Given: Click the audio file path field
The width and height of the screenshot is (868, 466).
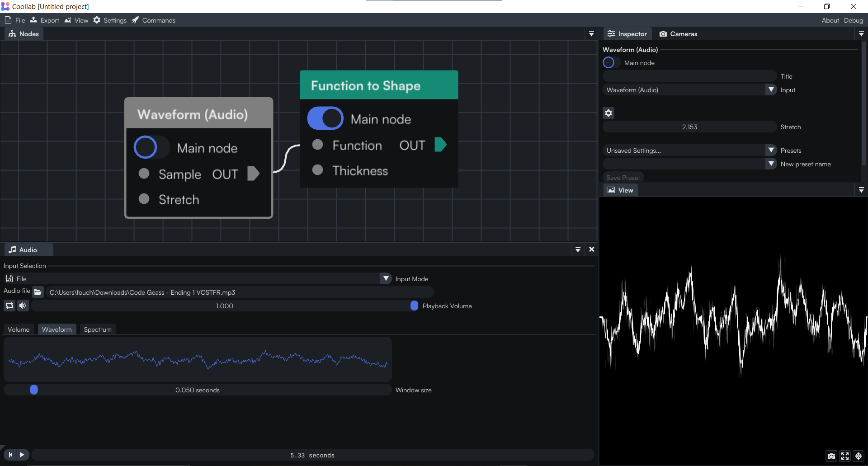Looking at the screenshot, I should 240,292.
